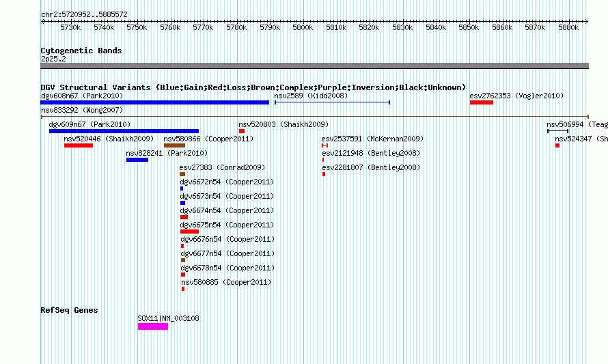The height and width of the screenshot is (364, 608).
Task: Click the 2p25.2 band label
Action: click(53, 59)
